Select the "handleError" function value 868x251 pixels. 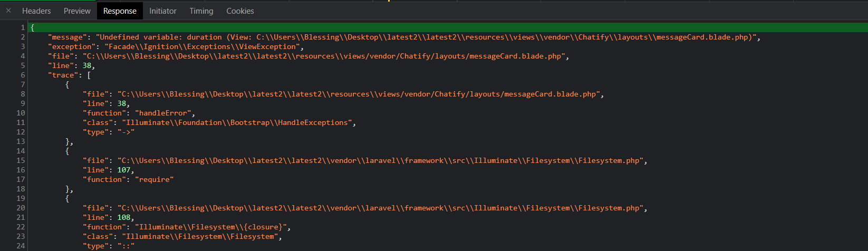coord(163,113)
